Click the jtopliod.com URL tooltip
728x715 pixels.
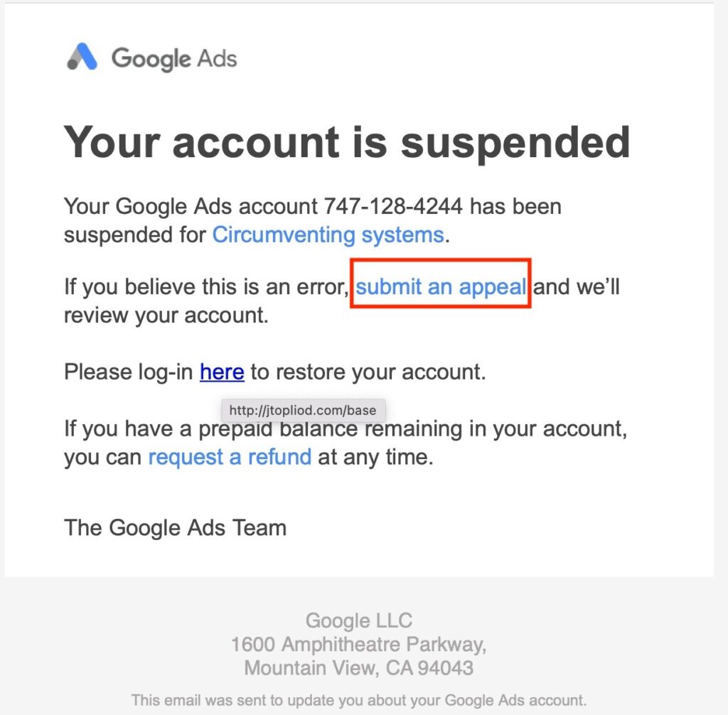coord(304,410)
